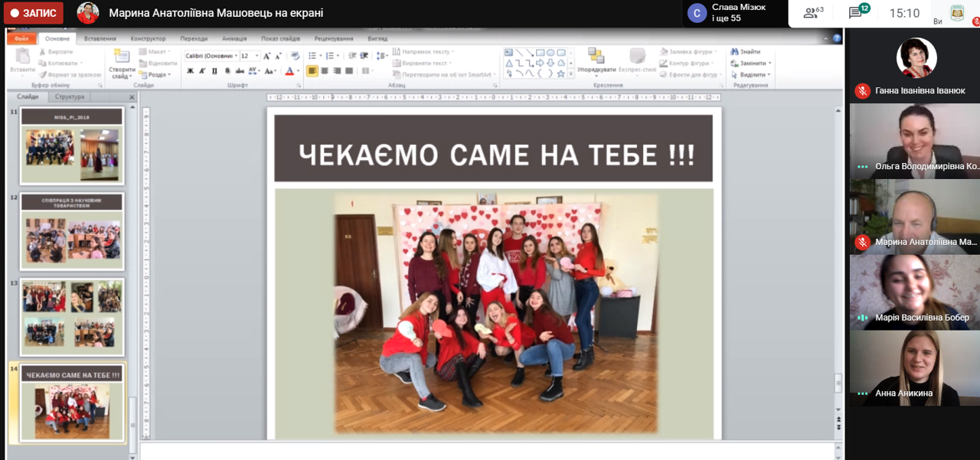Toggle align text left button
Image resolution: width=980 pixels, height=460 pixels.
click(x=312, y=71)
